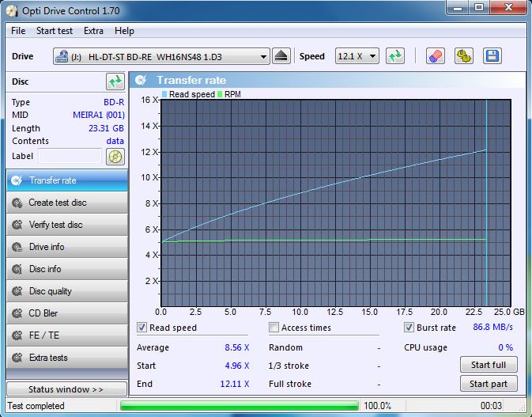Enable the Access times checkbox
This screenshot has height=417, width=532.
274,328
